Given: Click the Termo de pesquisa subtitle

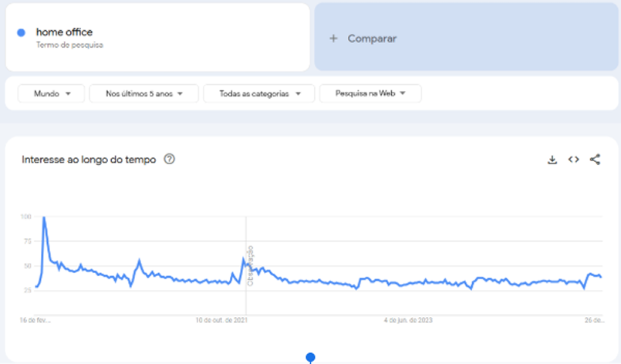Looking at the screenshot, I should pyautogui.click(x=69, y=45).
